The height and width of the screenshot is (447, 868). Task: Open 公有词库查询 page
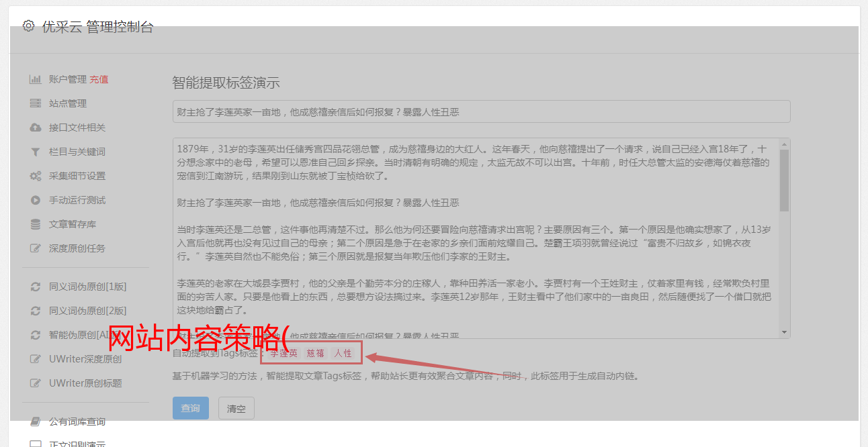tap(77, 421)
